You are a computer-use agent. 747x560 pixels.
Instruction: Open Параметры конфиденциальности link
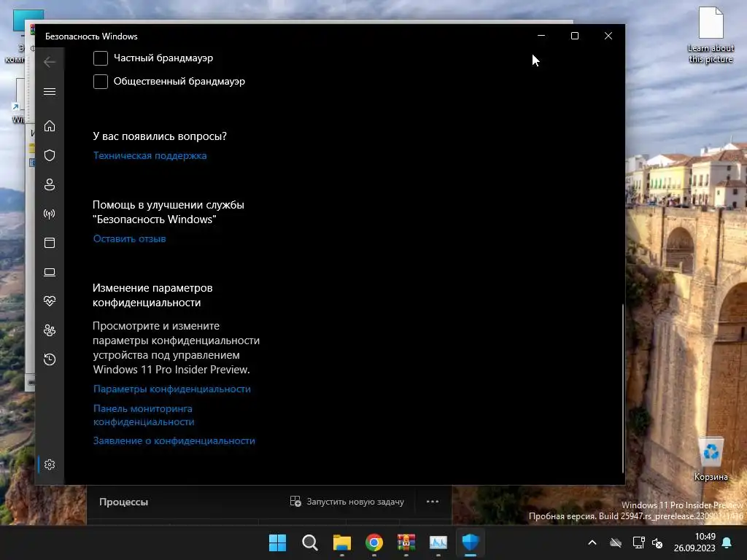click(172, 389)
